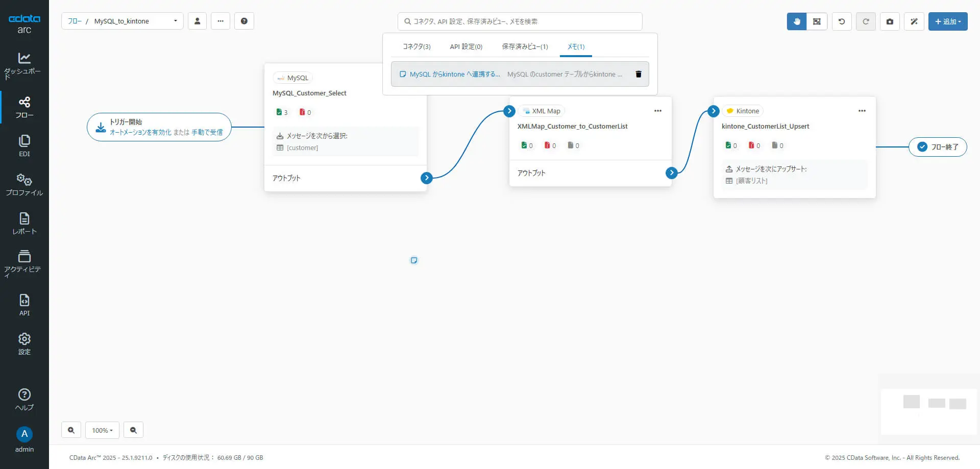The image size is (980, 469).
Task: Open the admin user avatar
Action: pos(24,434)
